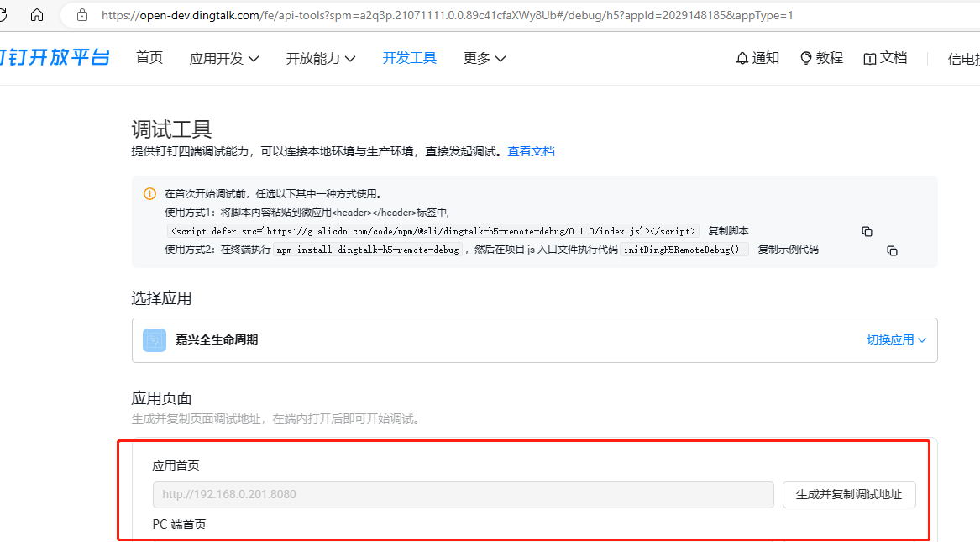
Task: Open the 首页 menu item
Action: tap(149, 57)
